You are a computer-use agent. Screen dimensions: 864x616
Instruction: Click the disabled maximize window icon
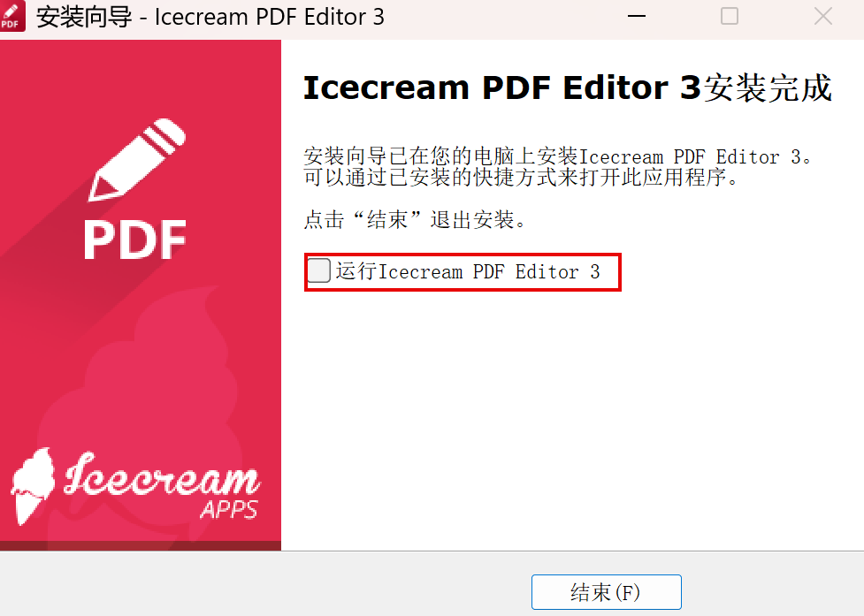pyautogui.click(x=730, y=17)
